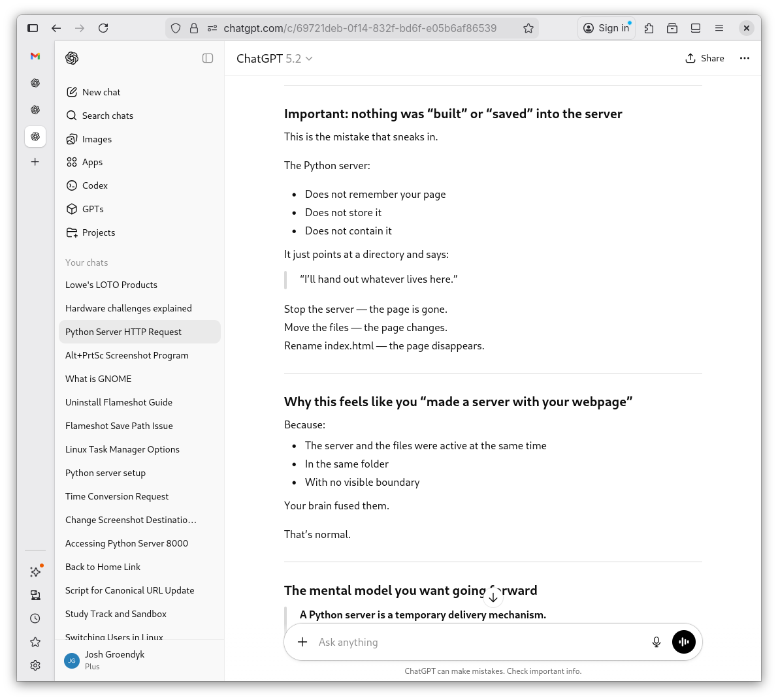Collapse the ChatGPT sidebar panel
The height and width of the screenshot is (700, 778).
(x=208, y=58)
